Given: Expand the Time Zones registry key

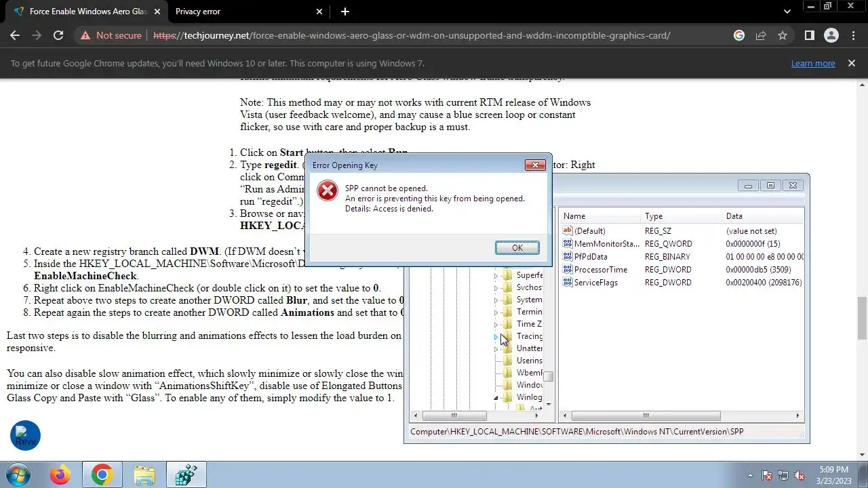Looking at the screenshot, I should pos(496,324).
